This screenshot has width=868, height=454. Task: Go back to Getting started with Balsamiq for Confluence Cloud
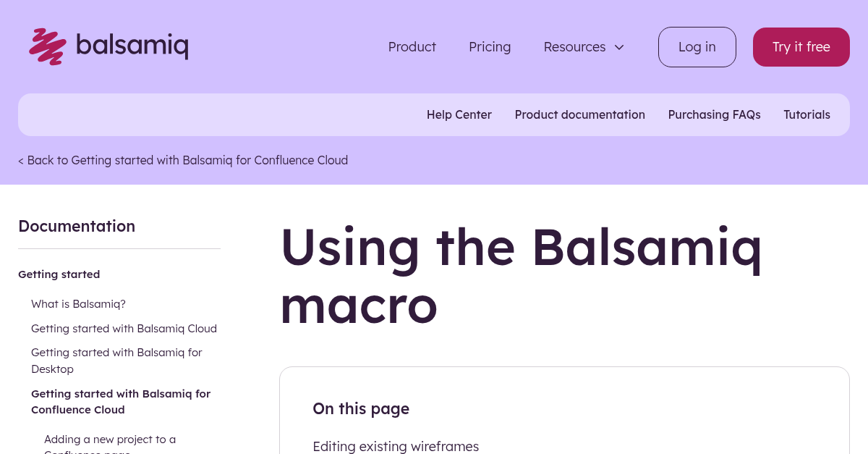tap(183, 160)
